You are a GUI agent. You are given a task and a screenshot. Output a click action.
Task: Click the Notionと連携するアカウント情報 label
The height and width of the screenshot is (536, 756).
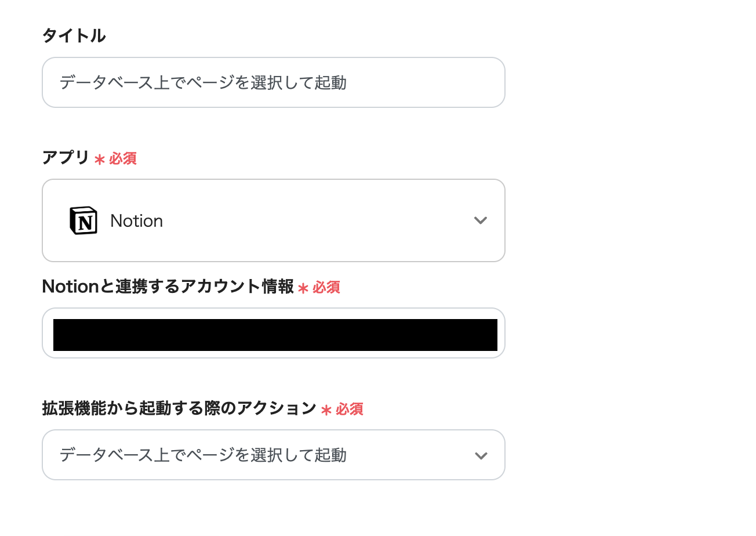point(168,287)
